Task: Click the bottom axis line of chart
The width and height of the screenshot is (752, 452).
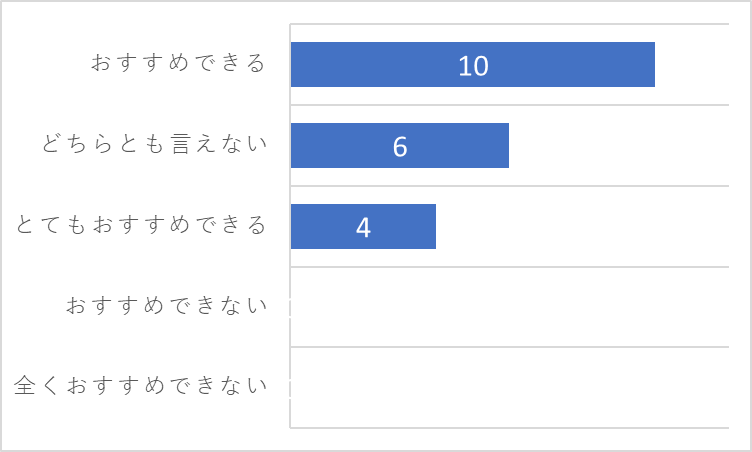Action: pos(509,428)
